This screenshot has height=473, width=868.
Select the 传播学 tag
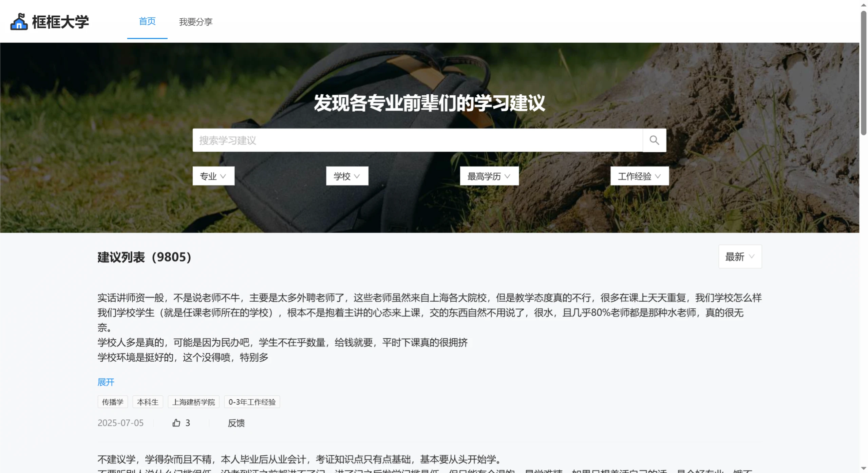(112, 402)
